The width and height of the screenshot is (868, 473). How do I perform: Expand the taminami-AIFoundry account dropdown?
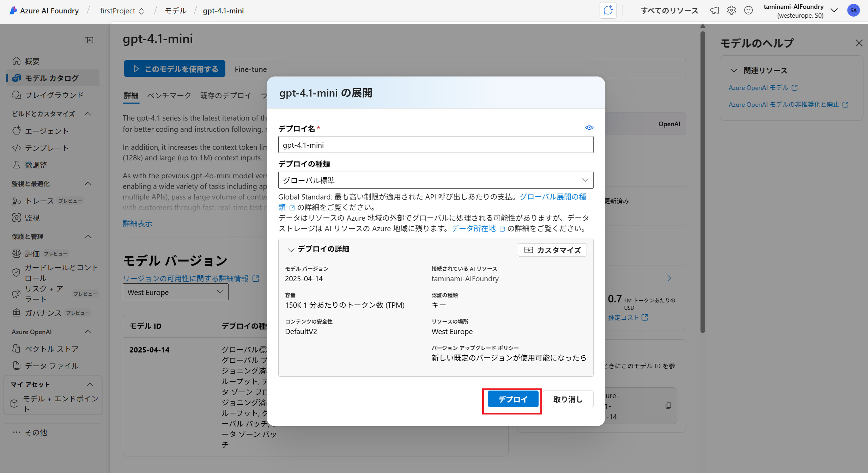[x=834, y=10]
